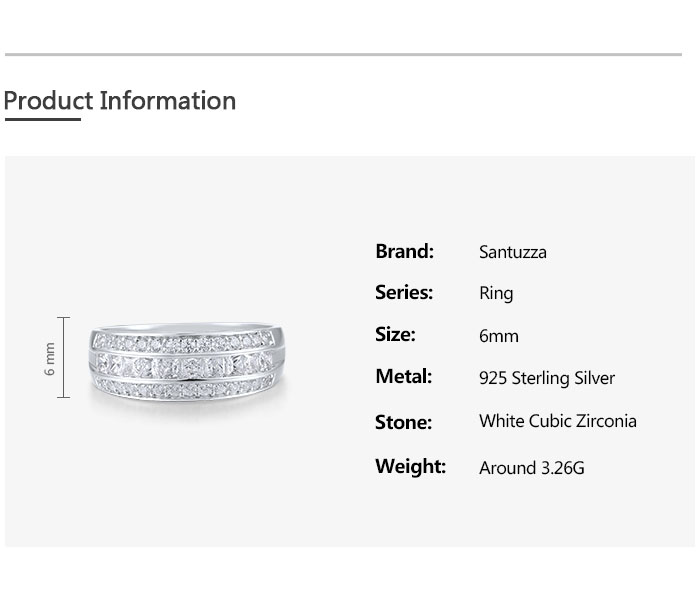700x607 pixels.
Task: Click the Weight: label
Action: point(410,466)
